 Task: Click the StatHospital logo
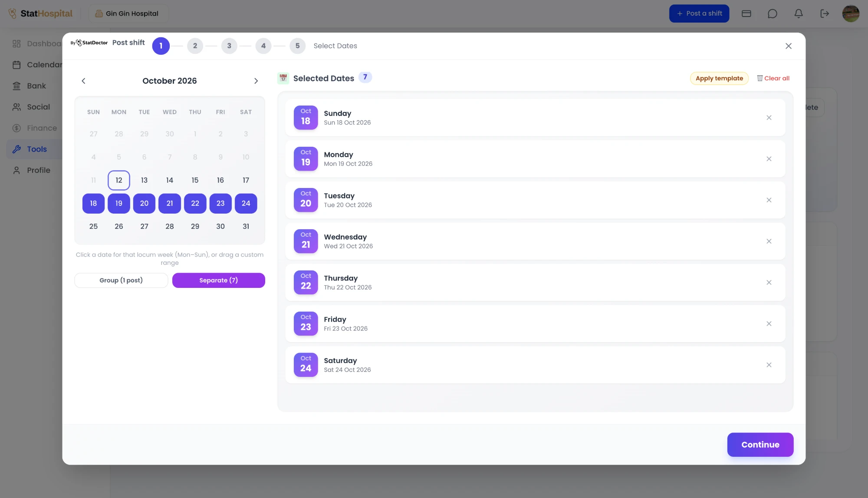40,13
